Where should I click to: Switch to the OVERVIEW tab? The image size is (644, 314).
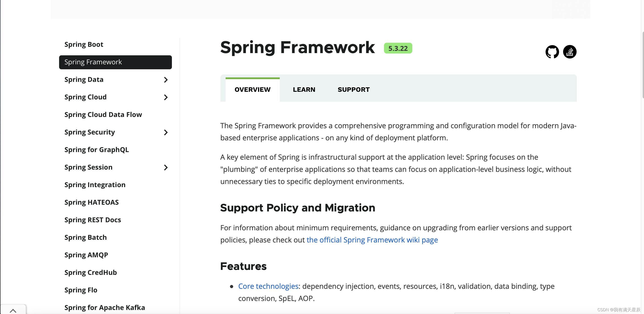pos(253,90)
